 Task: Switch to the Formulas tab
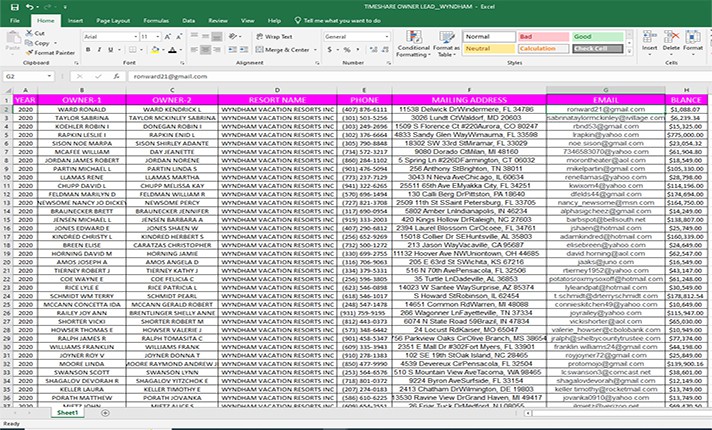tap(156, 20)
